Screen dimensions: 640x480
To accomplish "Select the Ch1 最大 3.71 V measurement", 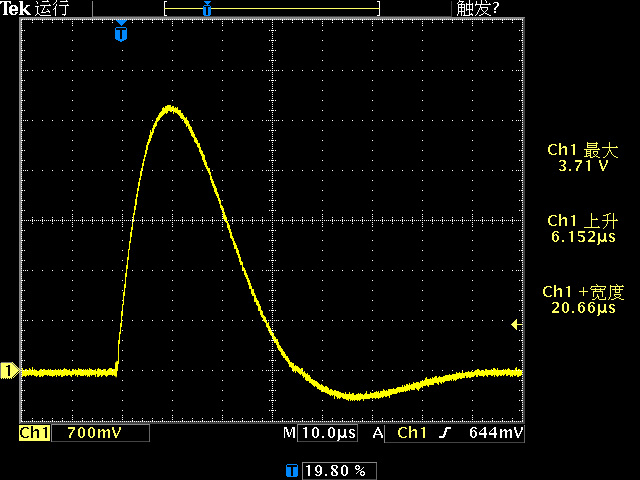I will pos(583,158).
